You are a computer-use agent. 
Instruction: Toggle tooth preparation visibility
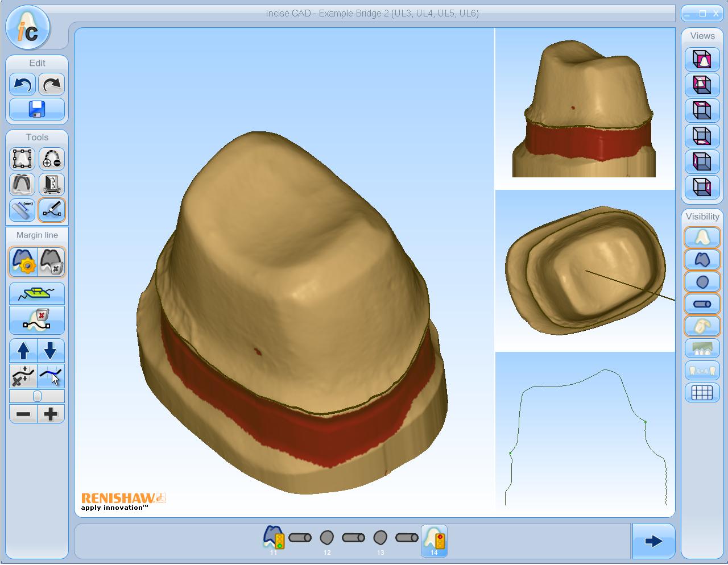point(702,260)
